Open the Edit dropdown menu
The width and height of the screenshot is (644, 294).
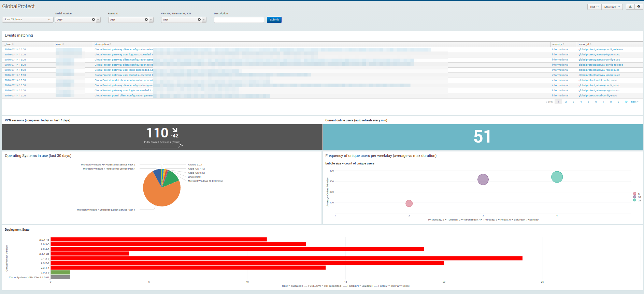click(594, 7)
